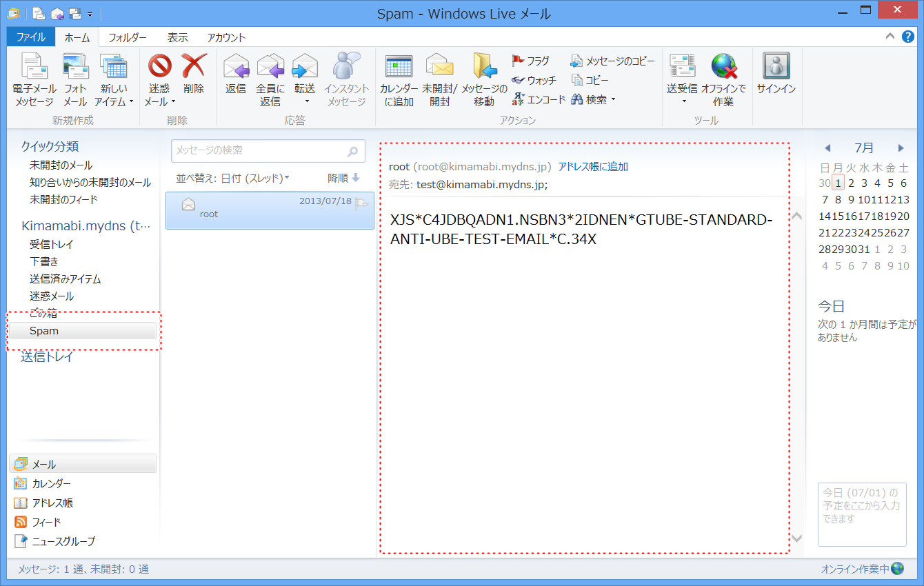Open the 下書き folder

pyautogui.click(x=44, y=262)
